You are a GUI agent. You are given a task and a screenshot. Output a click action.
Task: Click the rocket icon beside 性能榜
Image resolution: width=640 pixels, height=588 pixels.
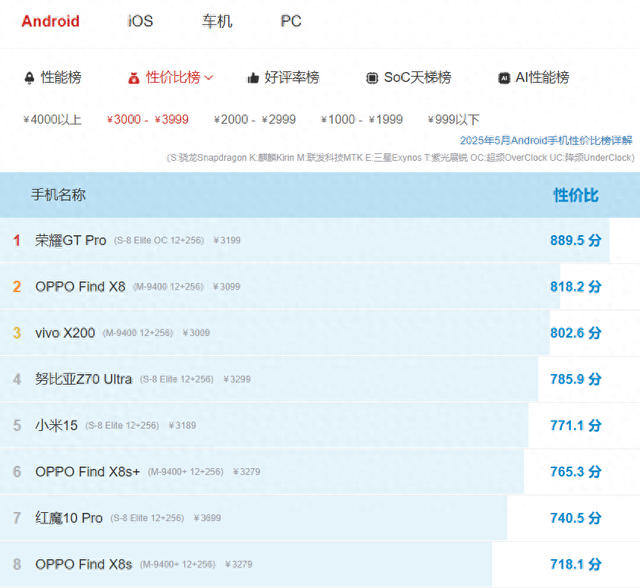pyautogui.click(x=29, y=78)
